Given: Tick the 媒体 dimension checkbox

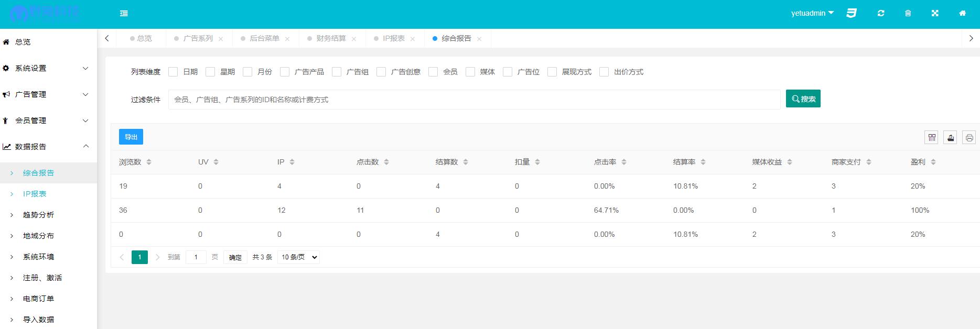Looking at the screenshot, I should (x=470, y=72).
